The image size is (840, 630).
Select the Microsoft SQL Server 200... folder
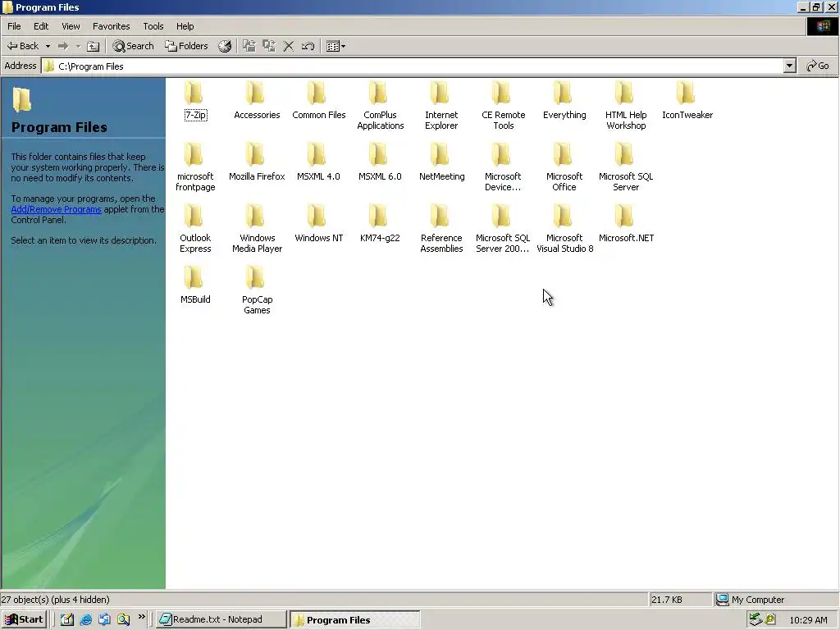coord(503,229)
